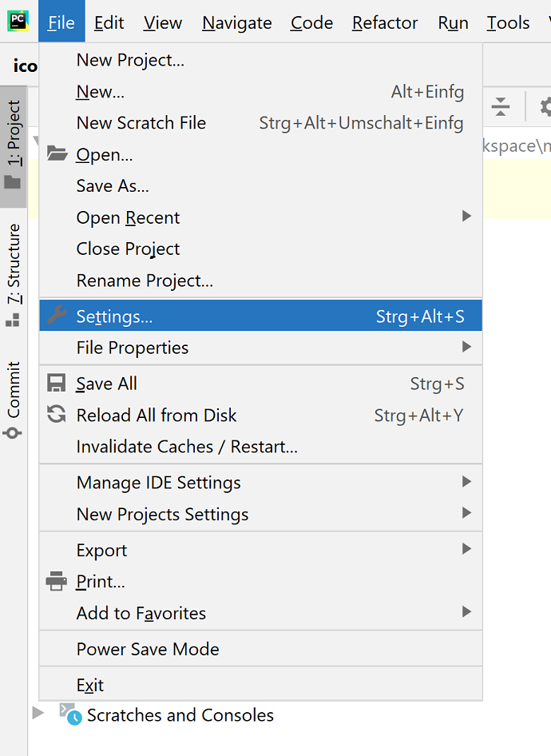Choose Invalidate Caches / Restart
This screenshot has width=551, height=756.
tap(187, 447)
